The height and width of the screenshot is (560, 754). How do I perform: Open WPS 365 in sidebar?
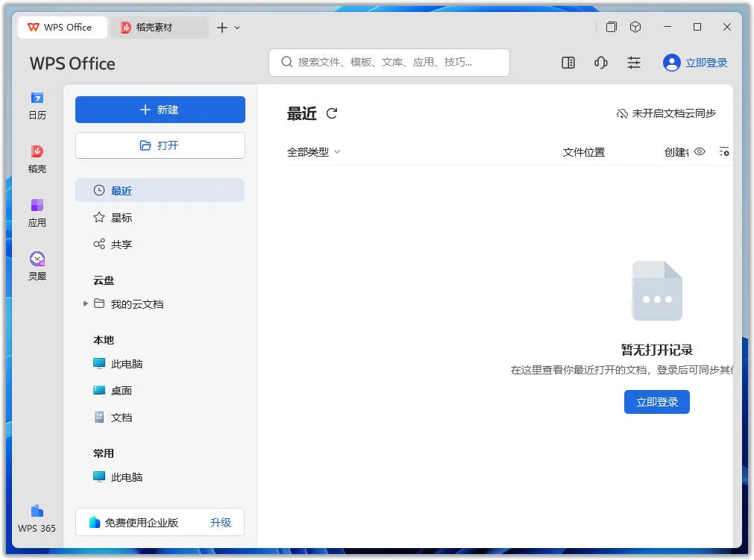37,518
